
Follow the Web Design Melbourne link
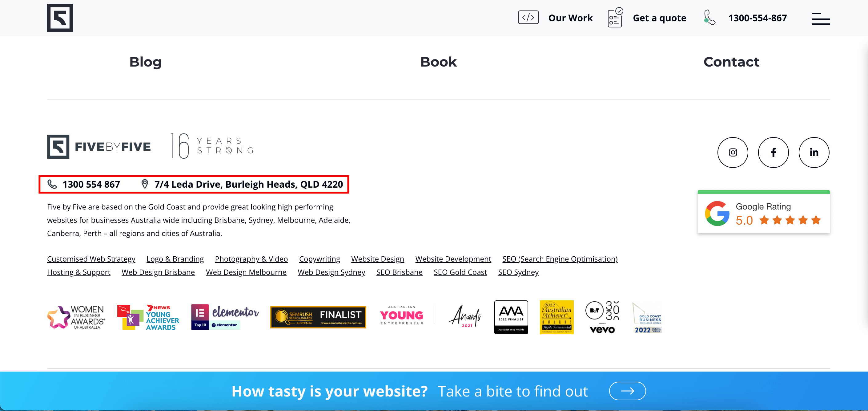[246, 272]
